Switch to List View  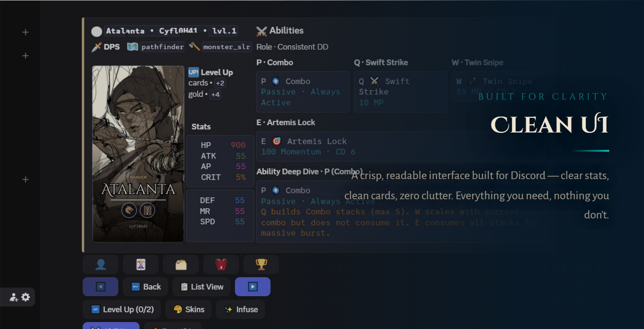point(202,287)
